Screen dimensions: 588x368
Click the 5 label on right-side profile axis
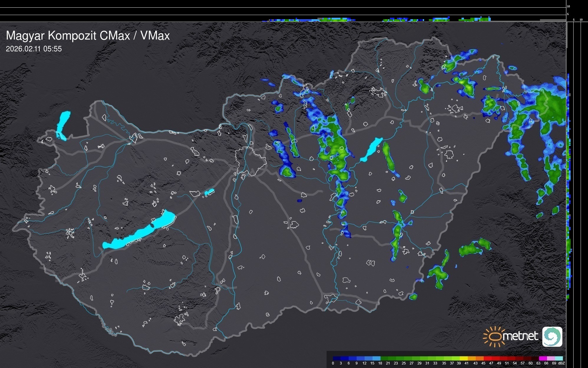[574, 20]
